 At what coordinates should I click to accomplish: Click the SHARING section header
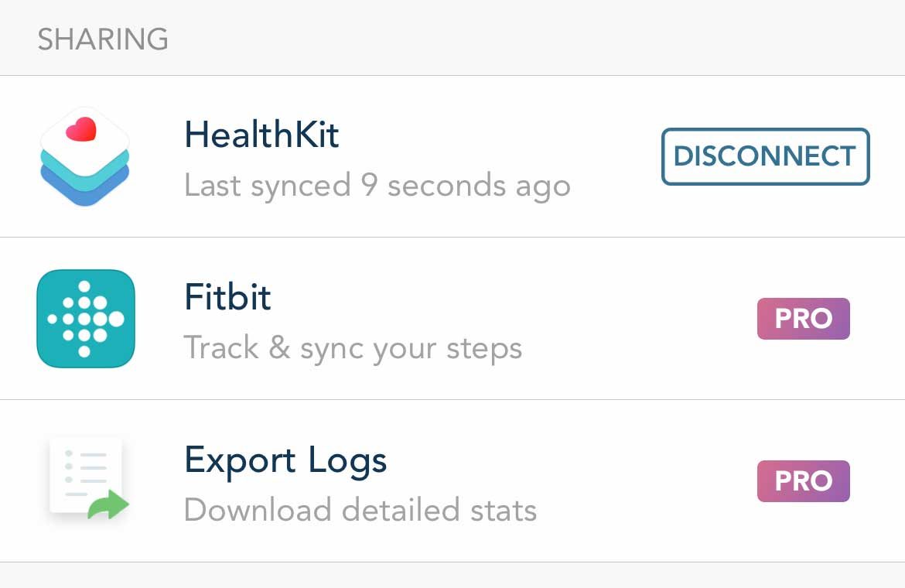point(102,37)
